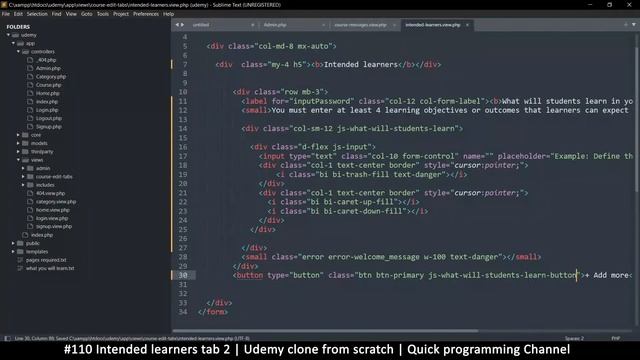This screenshot has height=360, width=640.
Task: Open the Goto menu
Action: tap(87, 14)
